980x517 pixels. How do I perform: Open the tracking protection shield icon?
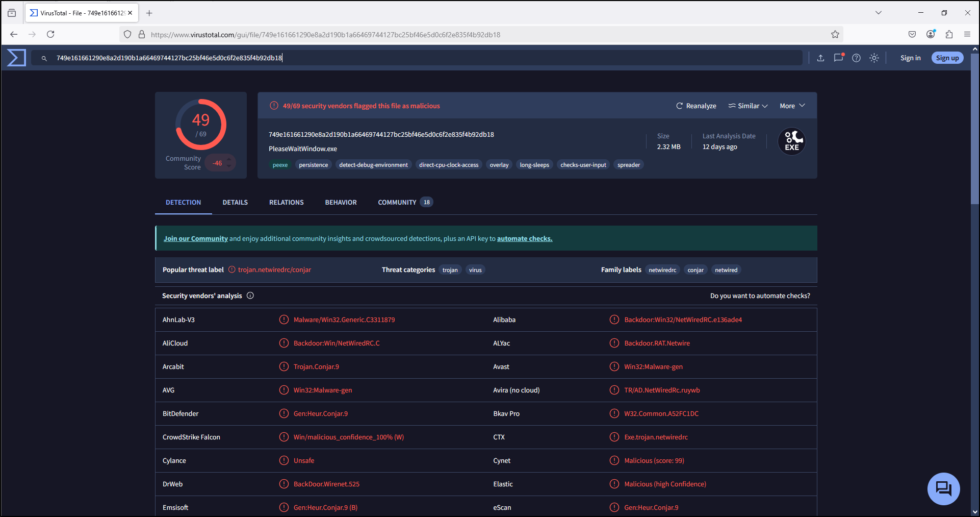[127, 34]
